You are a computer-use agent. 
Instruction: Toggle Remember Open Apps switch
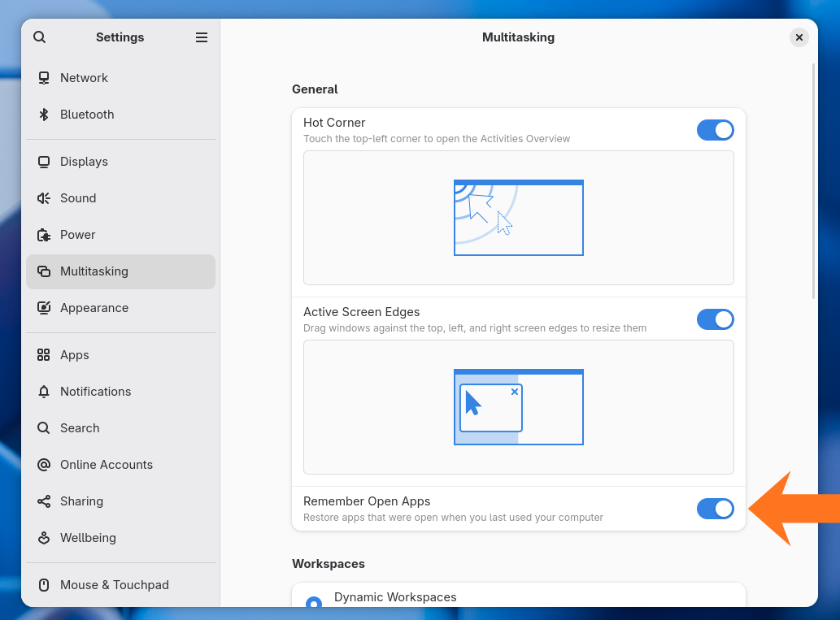(x=715, y=509)
